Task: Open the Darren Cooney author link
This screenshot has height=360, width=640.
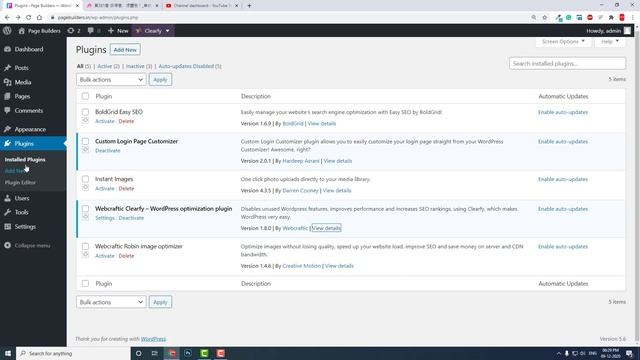Action: tap(300, 191)
